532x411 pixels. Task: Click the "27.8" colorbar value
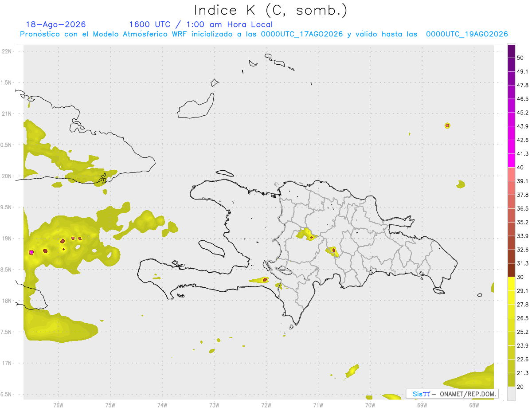[x=523, y=305]
